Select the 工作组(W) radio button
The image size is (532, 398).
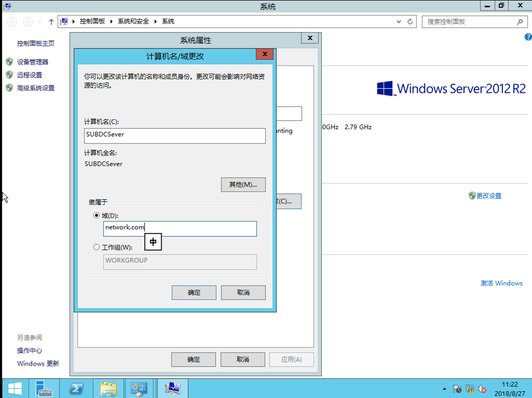[x=96, y=247]
